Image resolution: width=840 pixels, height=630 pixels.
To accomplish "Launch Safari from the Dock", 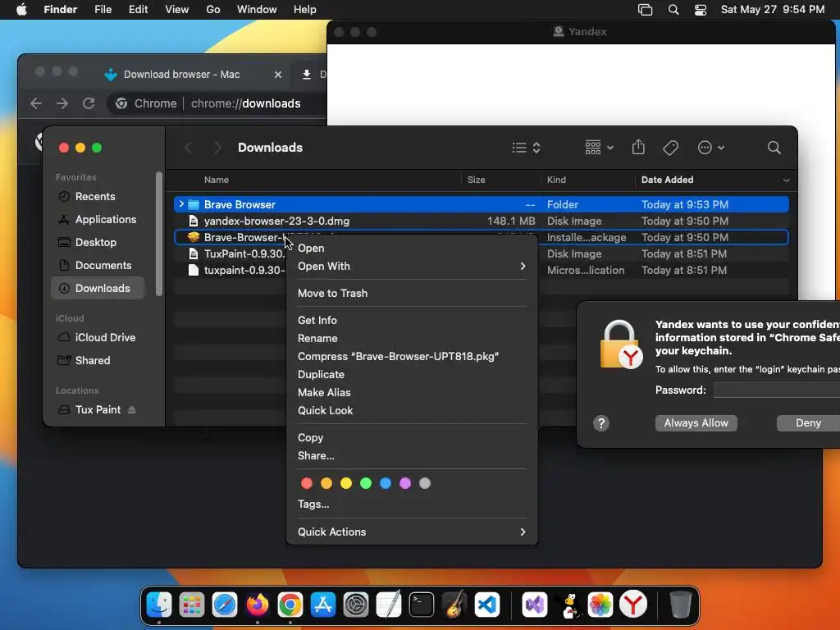I will click(x=225, y=605).
